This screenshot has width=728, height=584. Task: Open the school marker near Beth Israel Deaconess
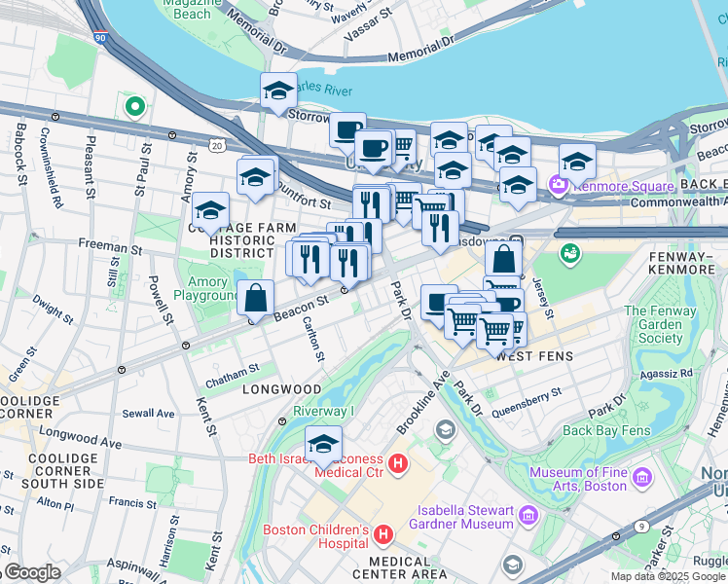tap(323, 444)
